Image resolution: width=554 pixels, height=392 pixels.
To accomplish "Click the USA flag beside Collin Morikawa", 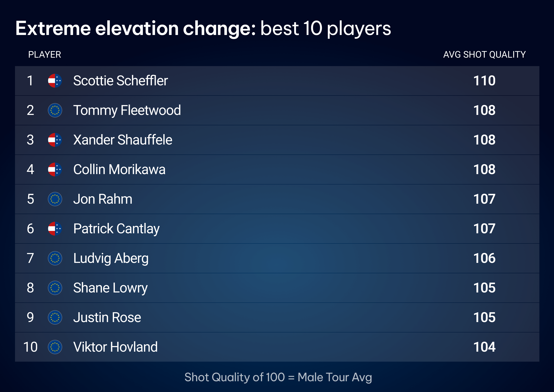I will 55,169.
